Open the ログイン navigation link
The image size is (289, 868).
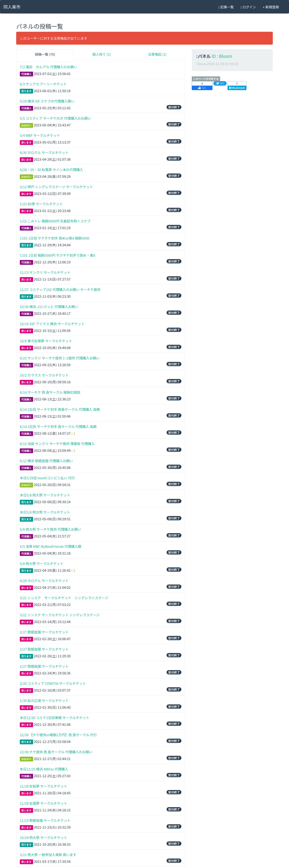[248, 7]
